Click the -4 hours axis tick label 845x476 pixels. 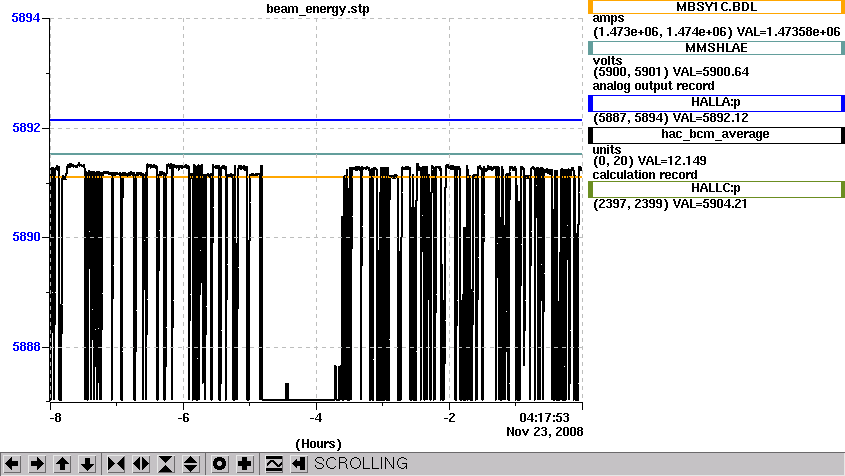click(x=316, y=418)
